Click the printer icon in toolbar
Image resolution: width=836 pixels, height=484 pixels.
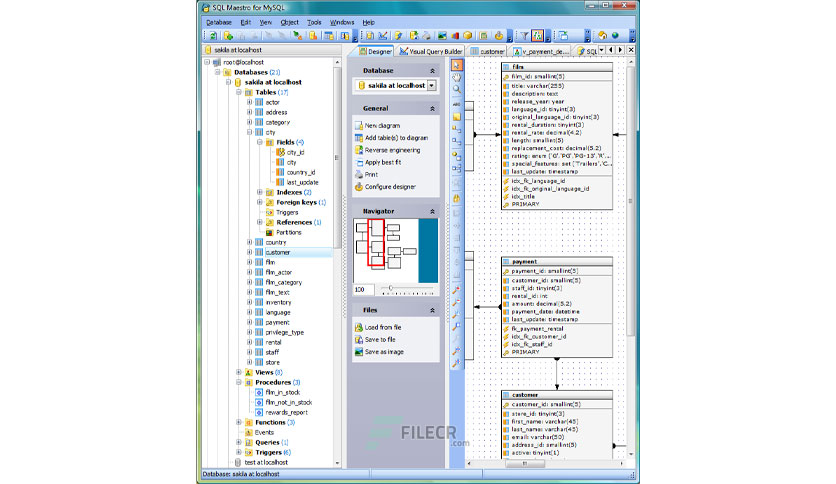coord(427,36)
